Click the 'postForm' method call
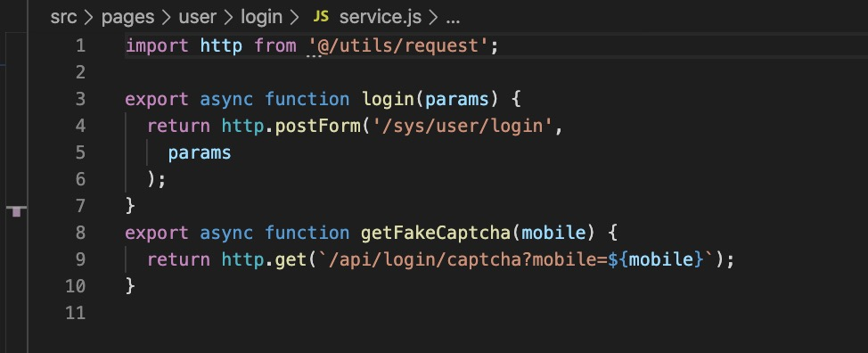Viewport: 868px width, 353px height. click(x=317, y=126)
